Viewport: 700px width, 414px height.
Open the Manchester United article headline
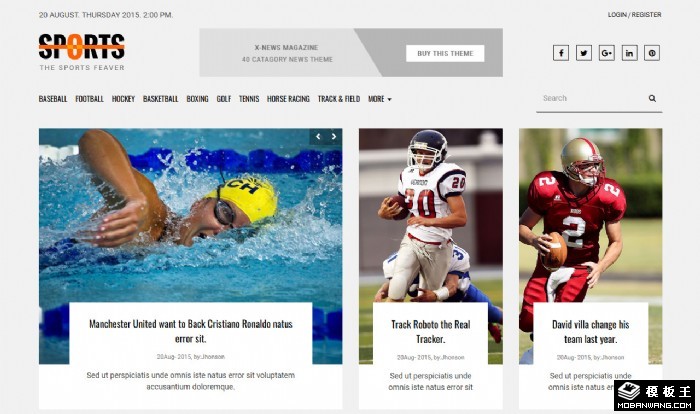pyautogui.click(x=191, y=331)
